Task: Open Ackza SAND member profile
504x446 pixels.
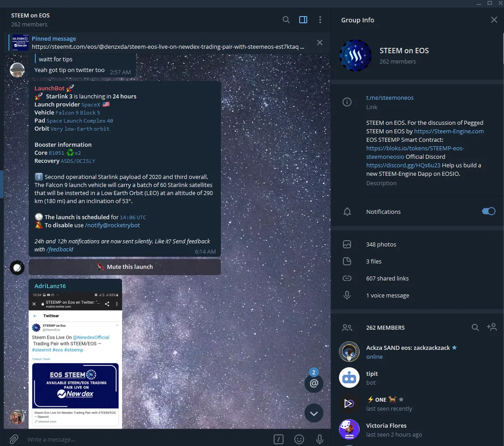Action: pos(417,352)
